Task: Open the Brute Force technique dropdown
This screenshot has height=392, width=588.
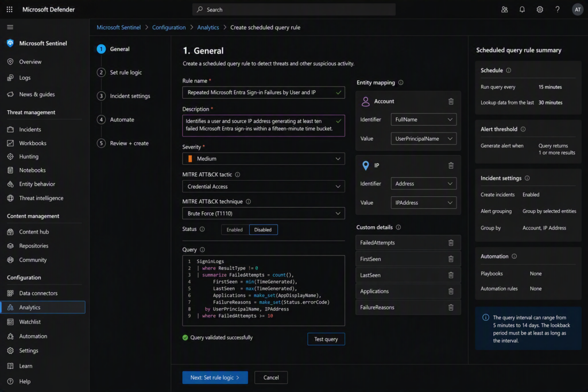Action: point(263,214)
